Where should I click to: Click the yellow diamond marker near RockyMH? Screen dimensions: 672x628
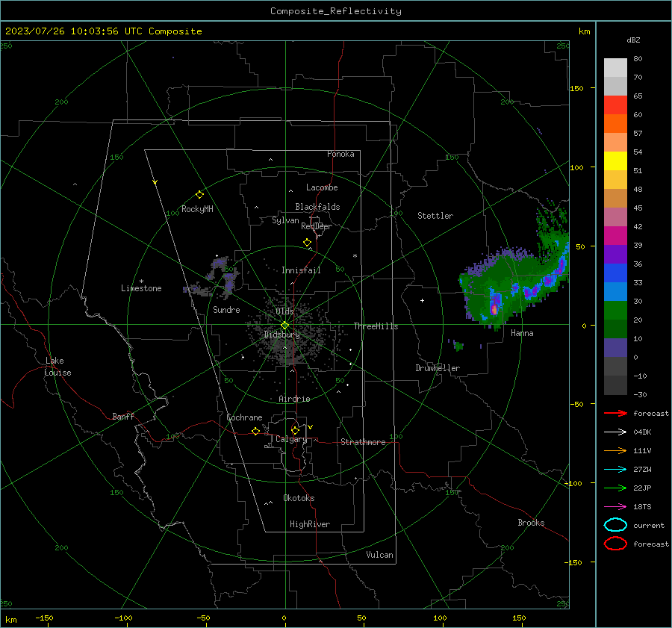(x=199, y=195)
